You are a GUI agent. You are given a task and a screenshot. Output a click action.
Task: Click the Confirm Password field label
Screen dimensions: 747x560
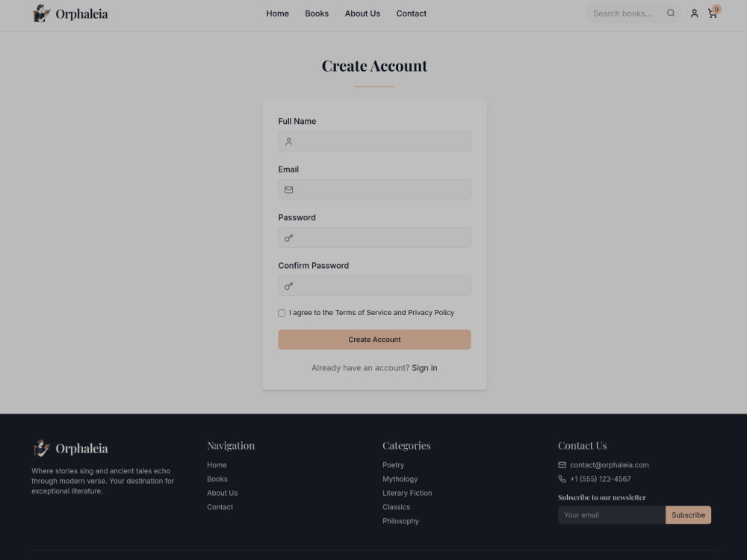[x=313, y=266]
